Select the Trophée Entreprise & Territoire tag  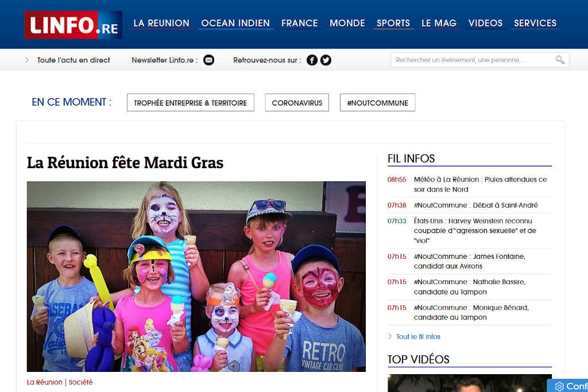[191, 103]
